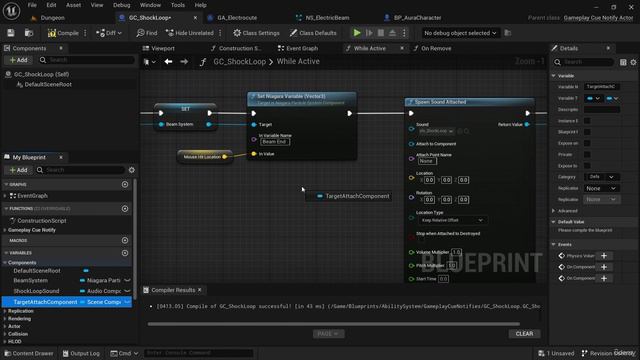The image size is (640, 360).
Task: Click the Eject from player icon
Action: [392, 33]
